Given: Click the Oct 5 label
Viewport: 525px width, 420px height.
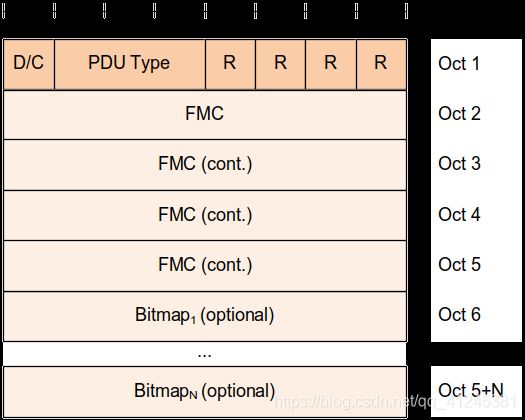Looking at the screenshot, I should pos(459,265).
